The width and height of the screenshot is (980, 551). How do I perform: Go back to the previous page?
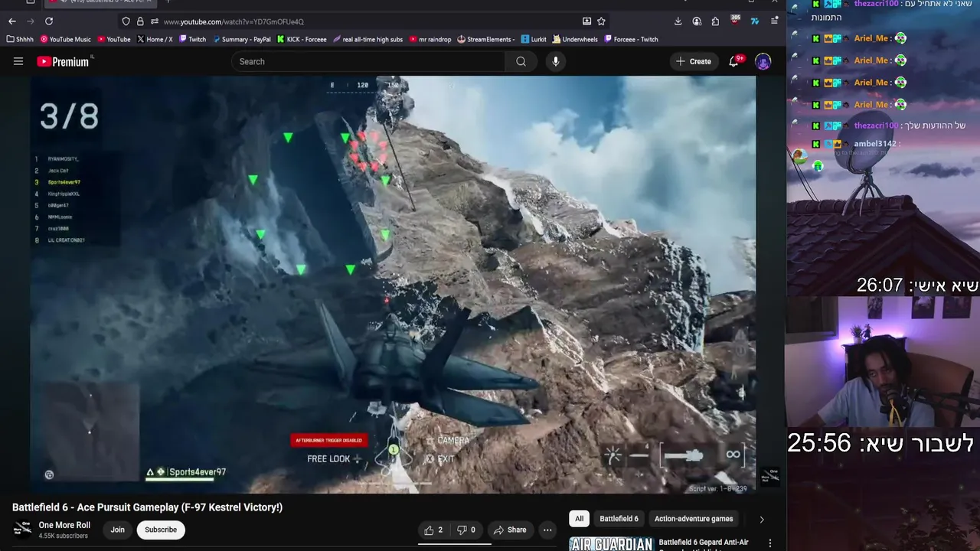(x=12, y=21)
